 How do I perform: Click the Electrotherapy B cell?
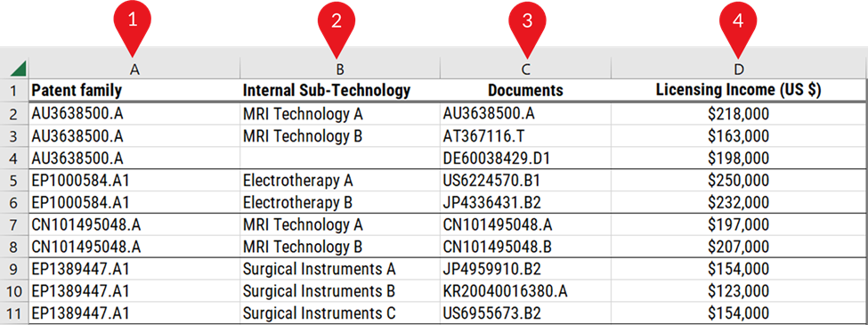(340, 203)
